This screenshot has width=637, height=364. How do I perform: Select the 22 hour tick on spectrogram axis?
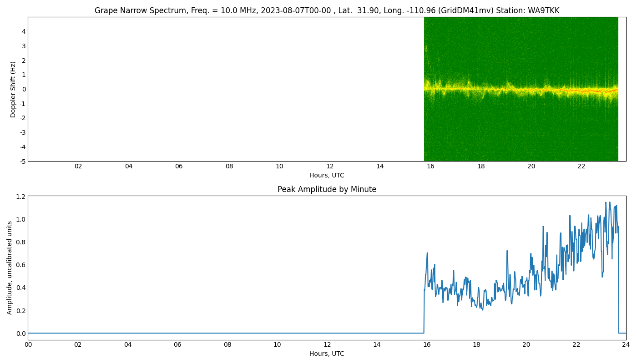[581, 167]
